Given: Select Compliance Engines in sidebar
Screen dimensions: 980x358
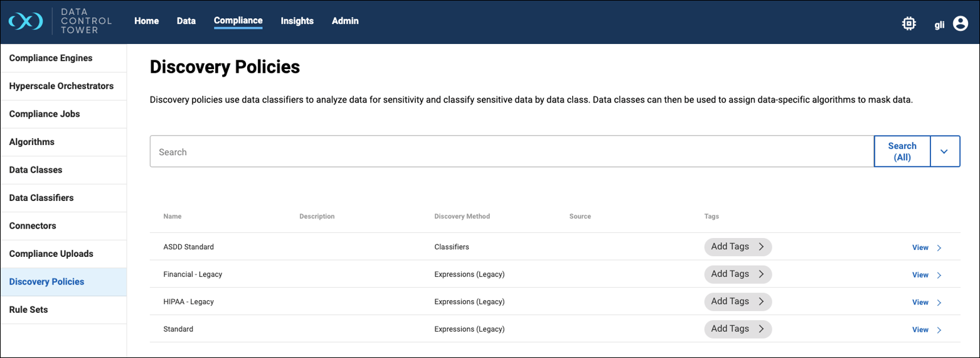Looking at the screenshot, I should pyautogui.click(x=51, y=58).
